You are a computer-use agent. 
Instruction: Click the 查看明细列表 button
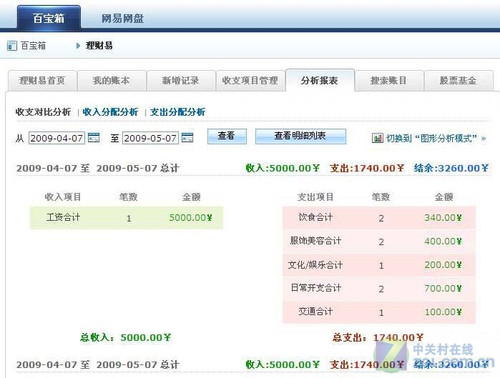pyautogui.click(x=300, y=136)
